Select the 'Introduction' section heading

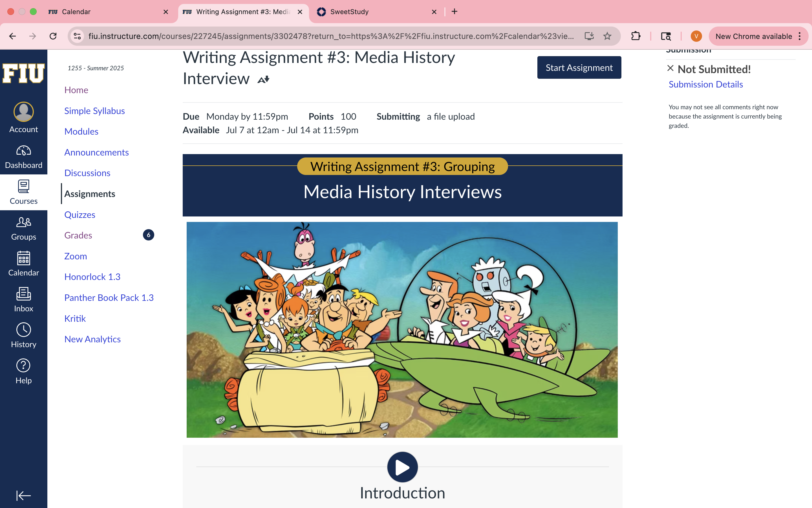[x=402, y=493]
